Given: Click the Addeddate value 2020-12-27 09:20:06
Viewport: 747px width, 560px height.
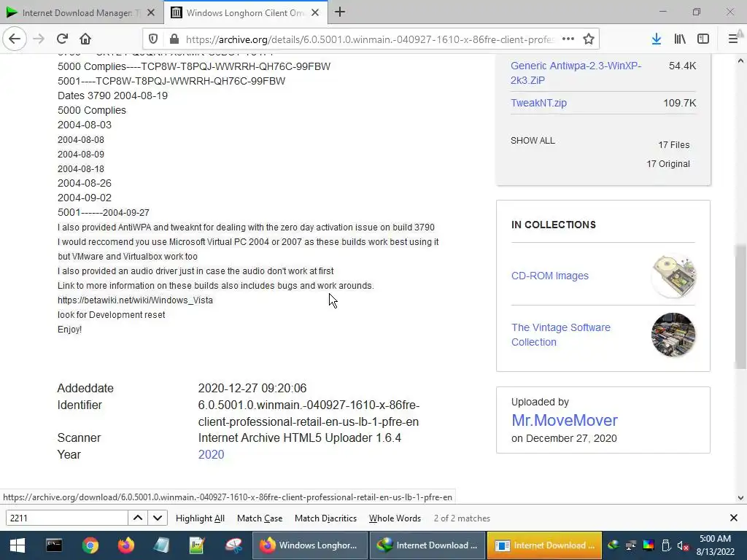Looking at the screenshot, I should [252, 388].
